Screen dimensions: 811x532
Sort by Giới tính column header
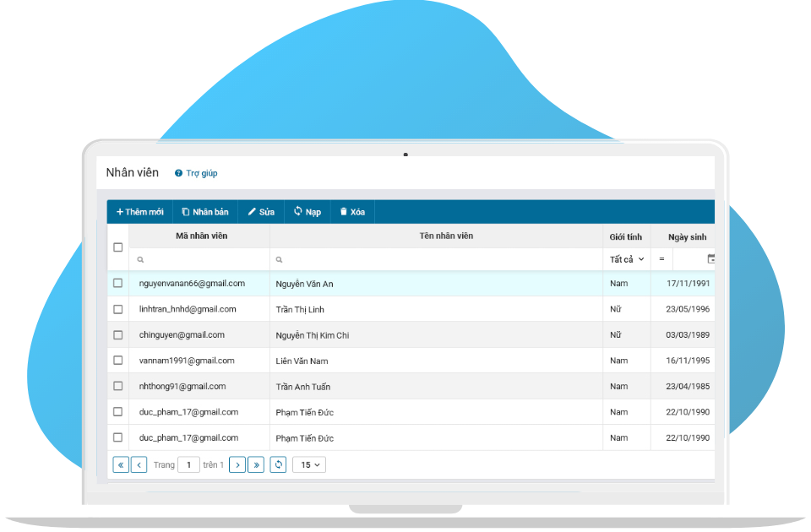tap(625, 236)
